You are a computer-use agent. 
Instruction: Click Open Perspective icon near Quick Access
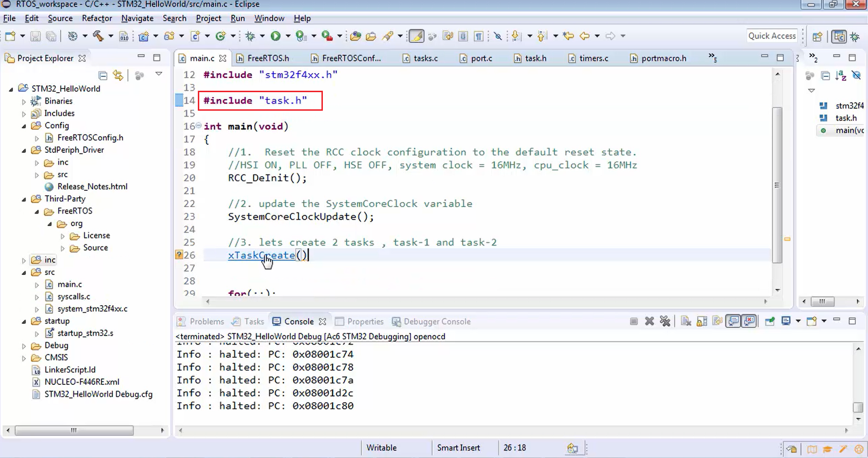(x=818, y=36)
